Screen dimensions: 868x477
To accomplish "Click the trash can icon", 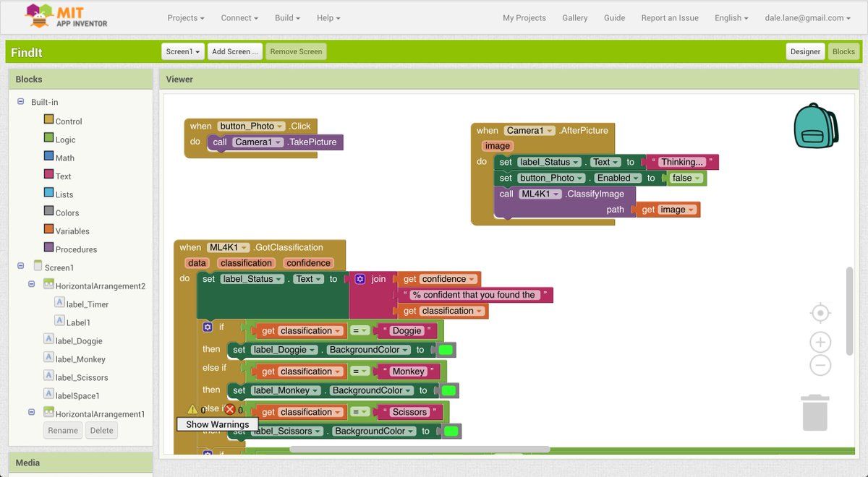I will click(814, 413).
